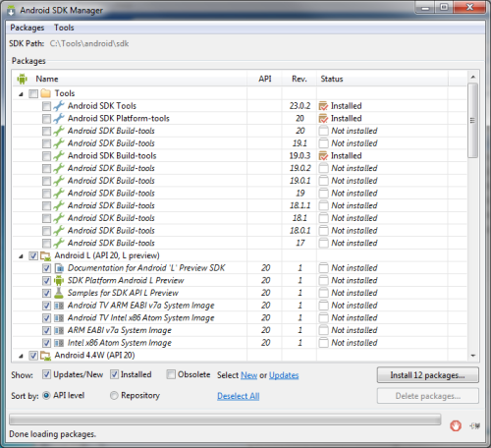
Task: Click the Install 12 packages button
Action: [428, 375]
